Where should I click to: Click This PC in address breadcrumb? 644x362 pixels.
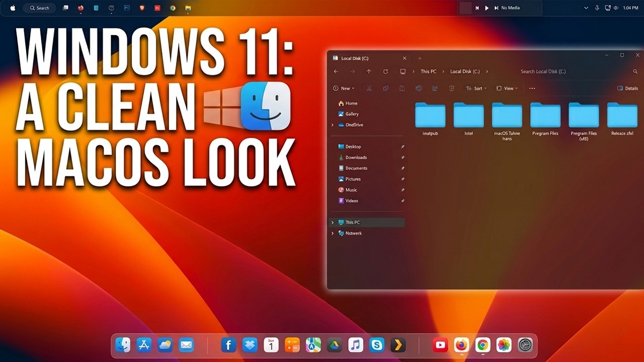tap(428, 71)
